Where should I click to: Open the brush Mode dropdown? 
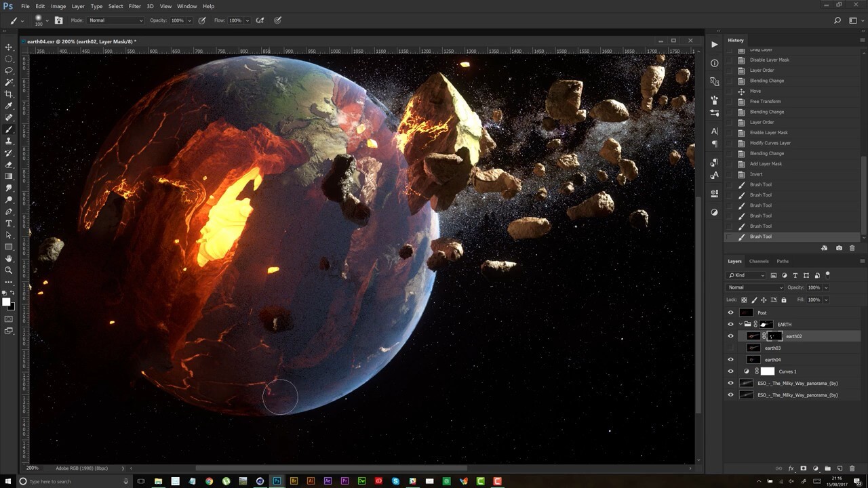coord(115,20)
